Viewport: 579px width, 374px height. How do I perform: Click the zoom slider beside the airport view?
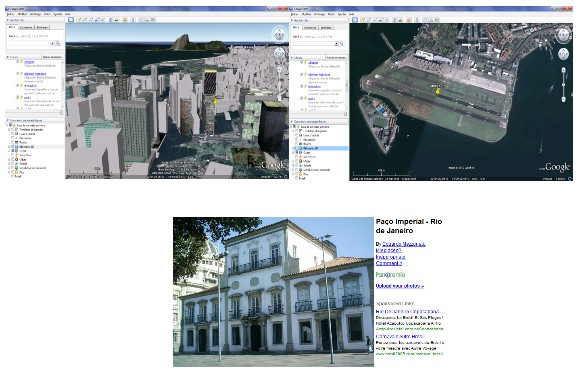[x=563, y=85]
